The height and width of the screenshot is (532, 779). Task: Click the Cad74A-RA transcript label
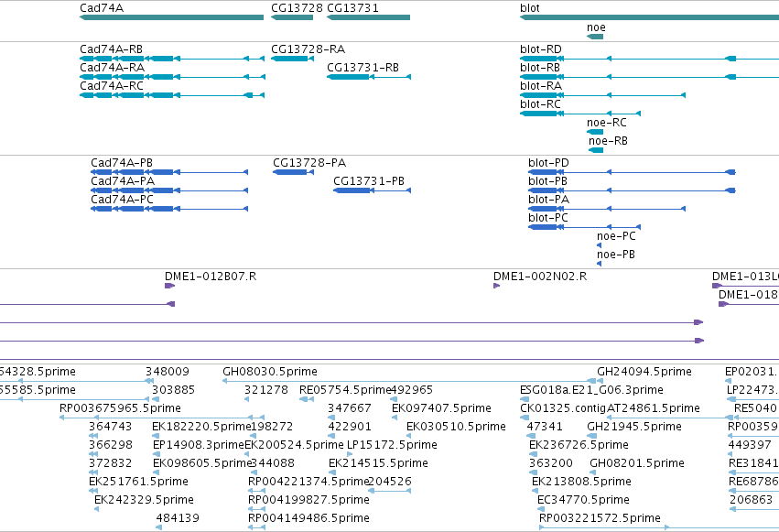click(x=113, y=68)
